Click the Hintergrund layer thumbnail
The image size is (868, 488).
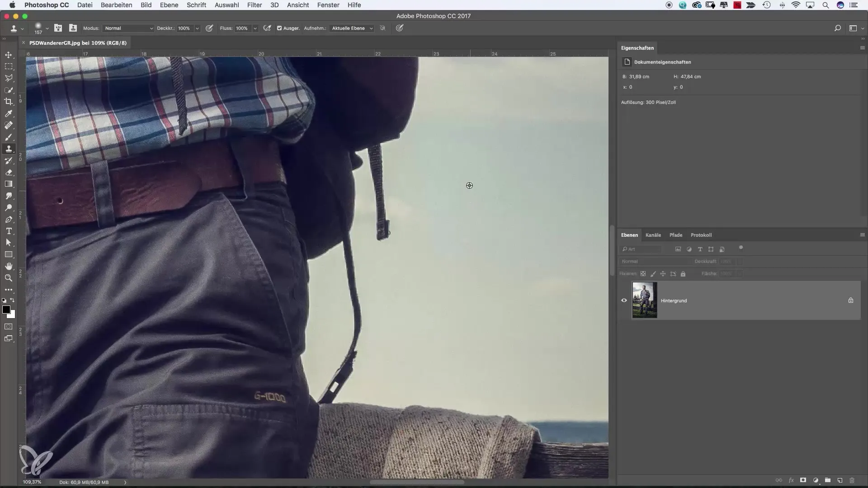[x=645, y=300]
